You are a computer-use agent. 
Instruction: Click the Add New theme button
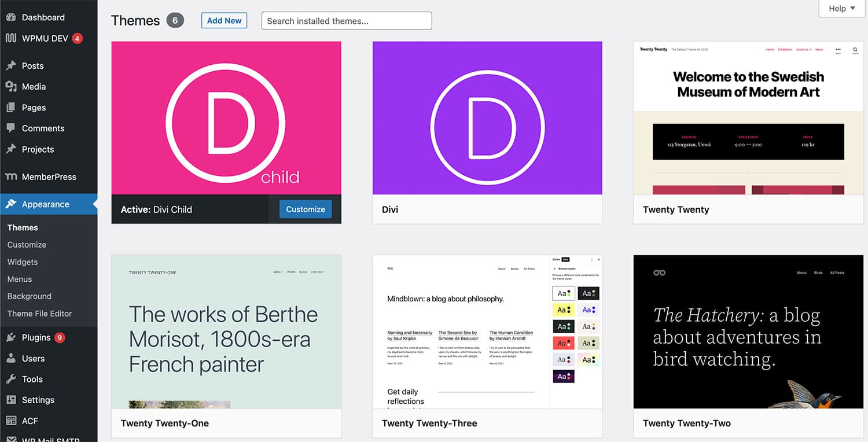click(225, 21)
